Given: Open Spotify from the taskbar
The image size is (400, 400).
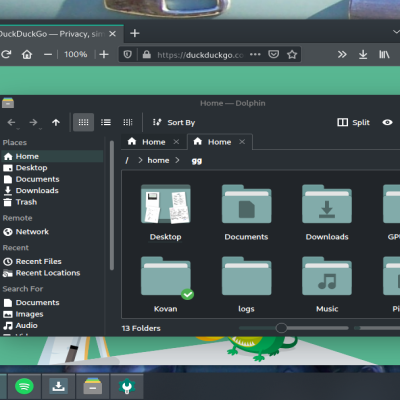Looking at the screenshot, I should pos(24,387).
